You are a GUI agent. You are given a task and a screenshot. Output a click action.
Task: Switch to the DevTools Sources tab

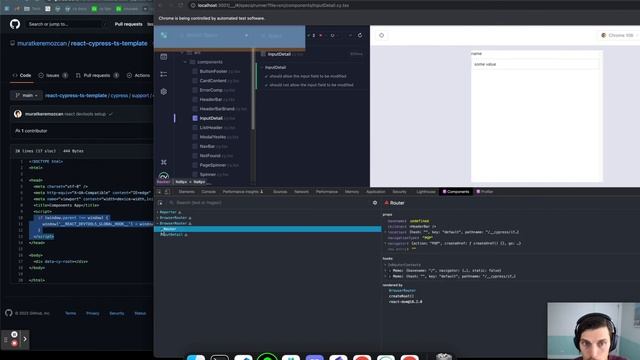(280, 192)
